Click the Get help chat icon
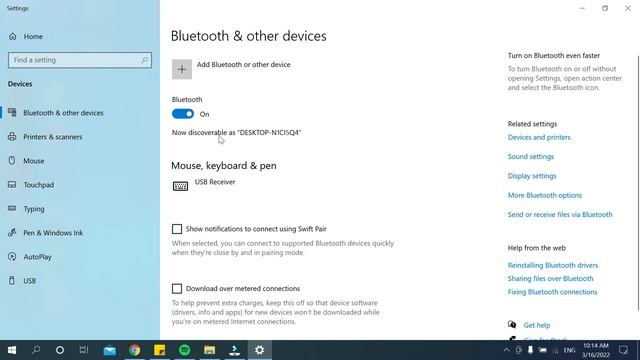 pos(512,325)
